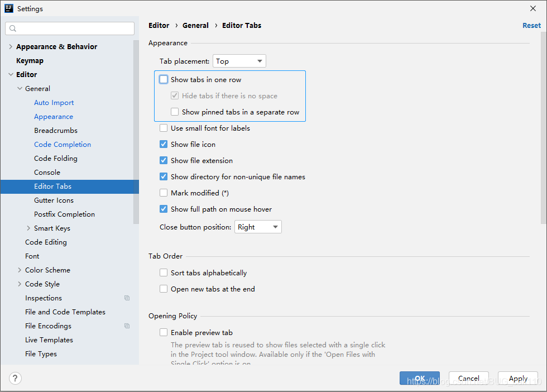Click the per-project icon beside File Encodings

tap(127, 326)
